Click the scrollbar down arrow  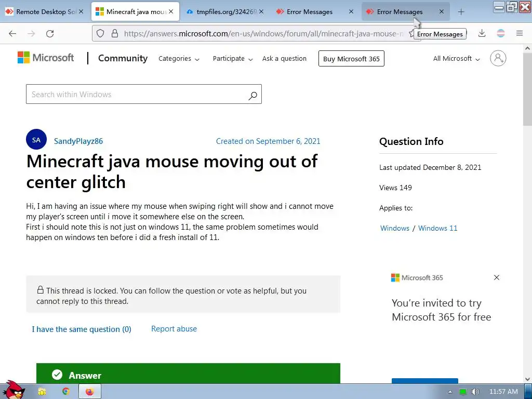(x=527, y=379)
